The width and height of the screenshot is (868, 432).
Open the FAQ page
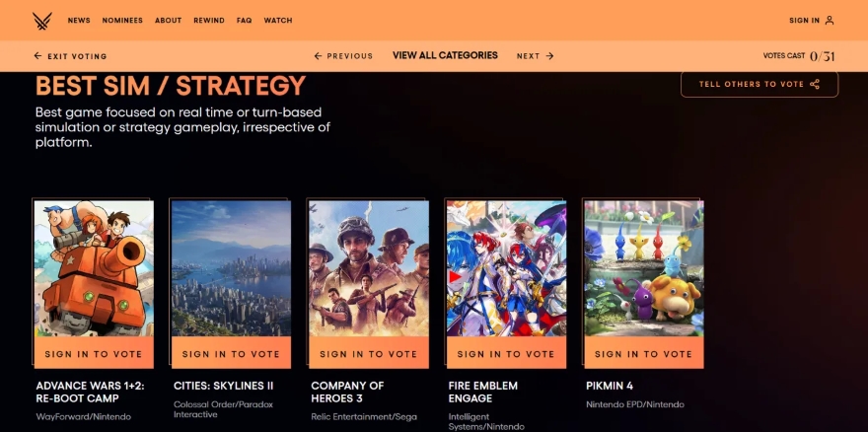[245, 21]
